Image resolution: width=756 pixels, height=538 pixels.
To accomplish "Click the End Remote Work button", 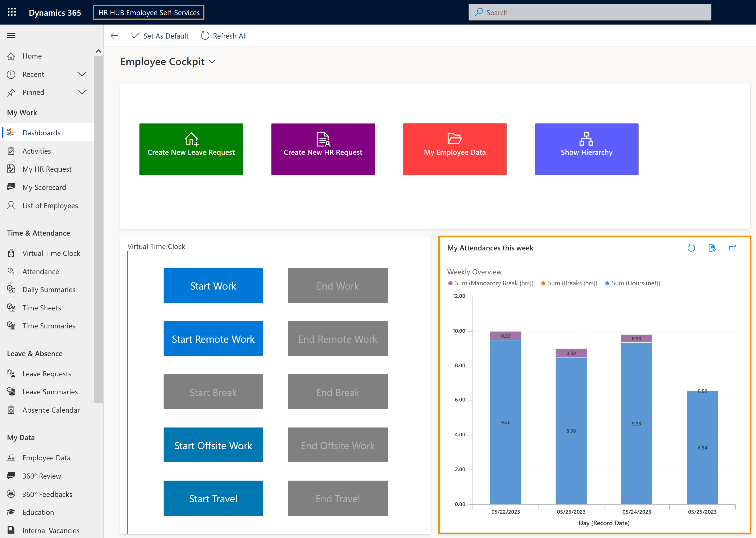I will tap(338, 339).
